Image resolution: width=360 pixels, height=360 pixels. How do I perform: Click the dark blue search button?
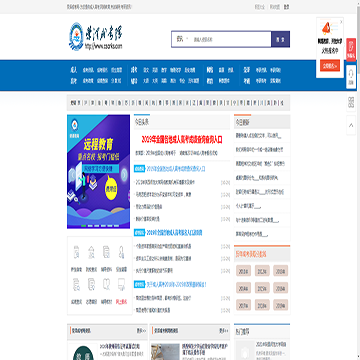click(280, 39)
